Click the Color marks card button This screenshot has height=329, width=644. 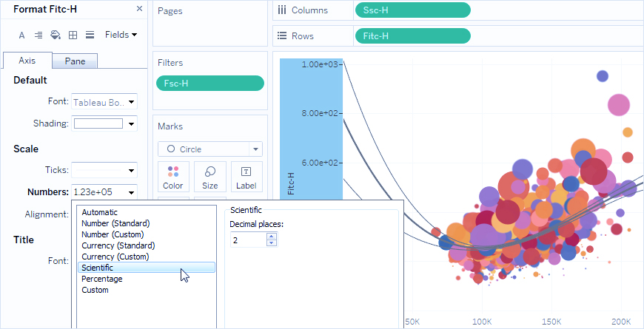(x=173, y=176)
